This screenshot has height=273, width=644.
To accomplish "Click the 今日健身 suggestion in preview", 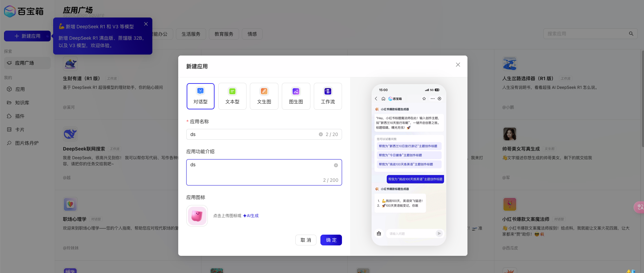I will click(409, 155).
